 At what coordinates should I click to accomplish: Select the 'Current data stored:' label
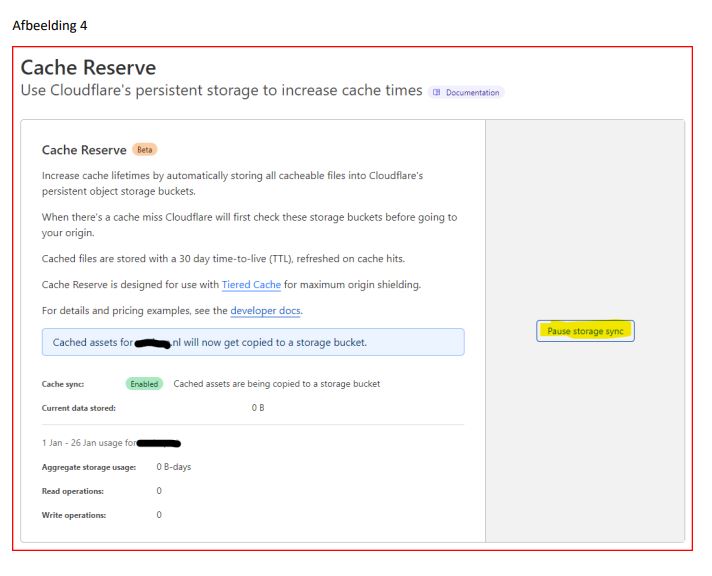79,408
